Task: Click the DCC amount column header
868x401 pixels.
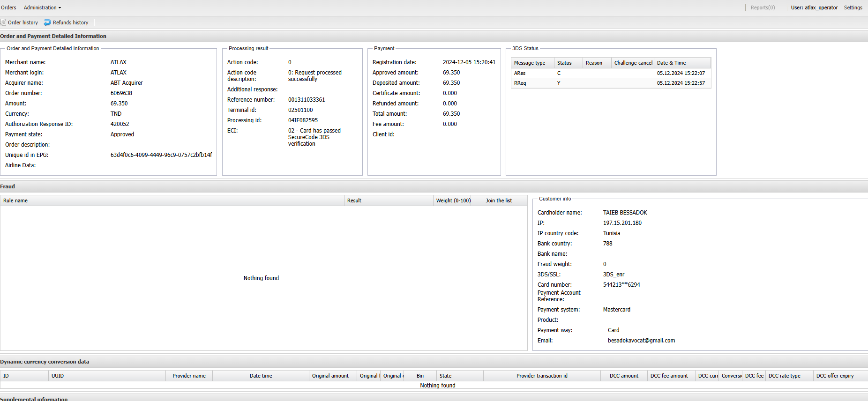Action: click(x=623, y=376)
